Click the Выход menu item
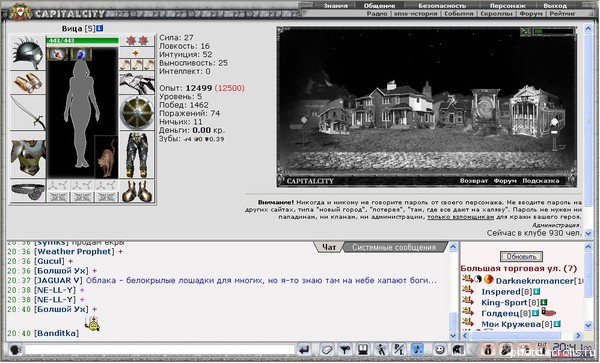Image resolution: width=600 pixels, height=363 pixels. coord(555,6)
